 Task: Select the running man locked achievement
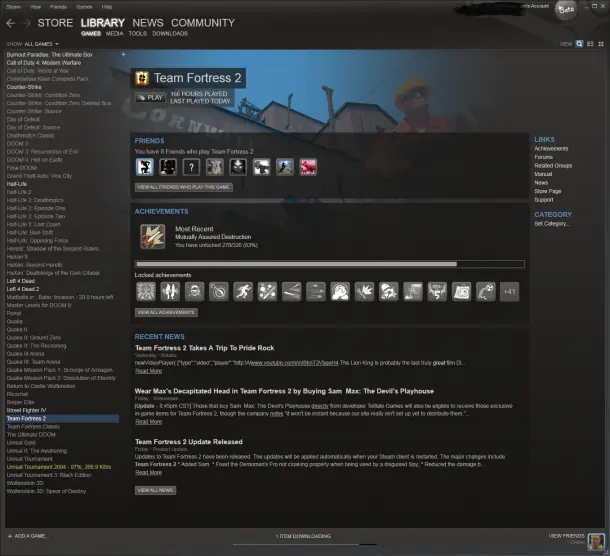pyautogui.click(x=243, y=292)
